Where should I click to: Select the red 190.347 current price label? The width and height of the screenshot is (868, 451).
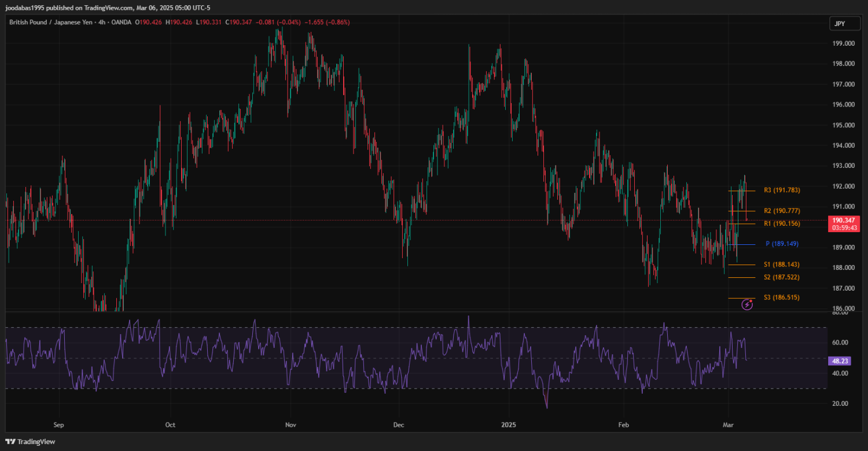(845, 221)
